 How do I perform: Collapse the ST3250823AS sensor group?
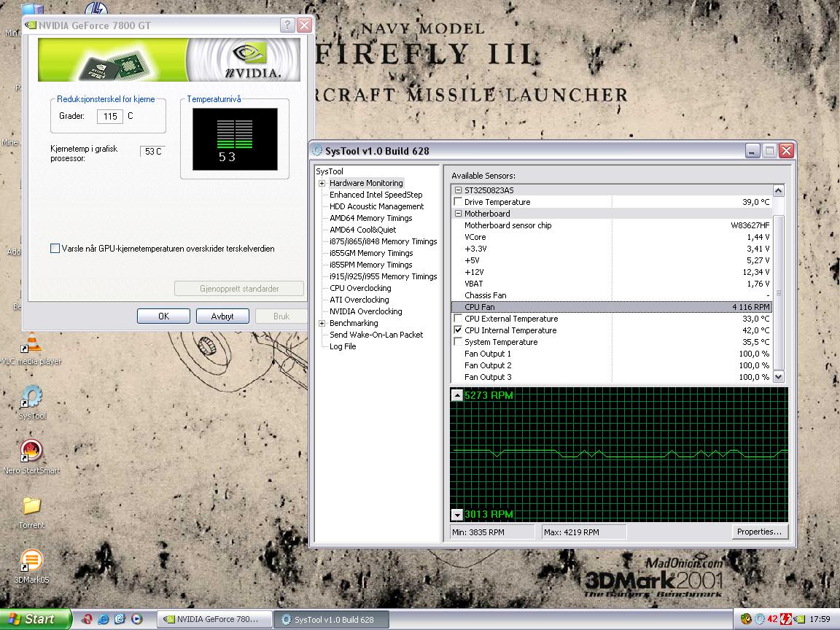coord(458,190)
